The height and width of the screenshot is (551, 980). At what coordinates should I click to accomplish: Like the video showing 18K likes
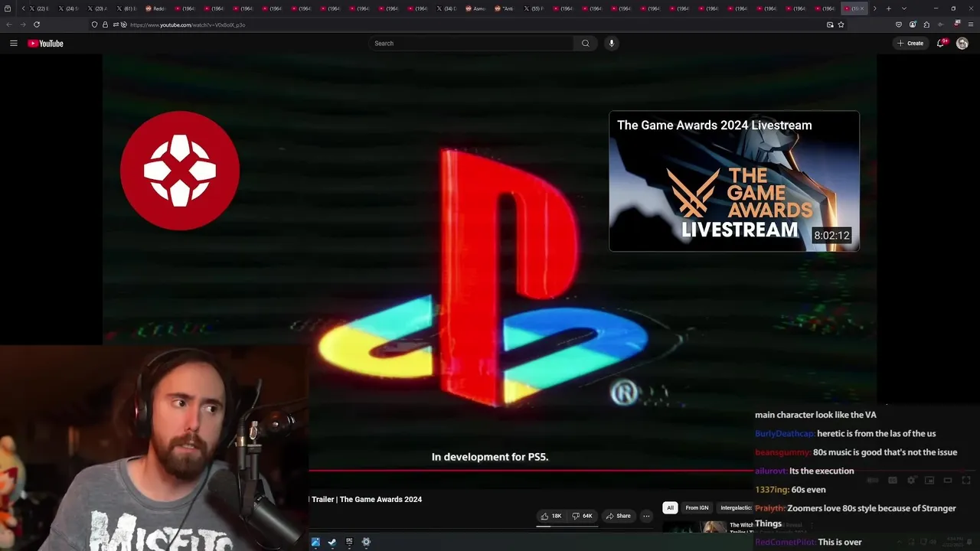(551, 516)
